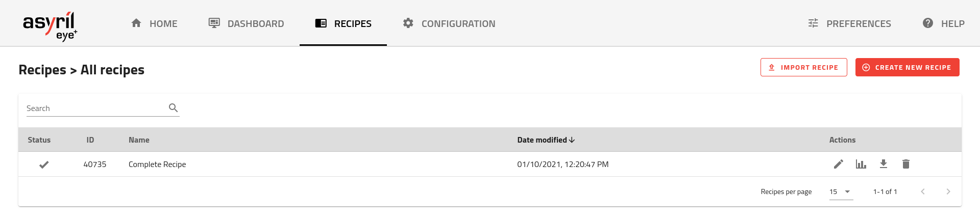Image resolution: width=980 pixels, height=220 pixels.
Task: Go to previous page arrow
Action: point(923,191)
